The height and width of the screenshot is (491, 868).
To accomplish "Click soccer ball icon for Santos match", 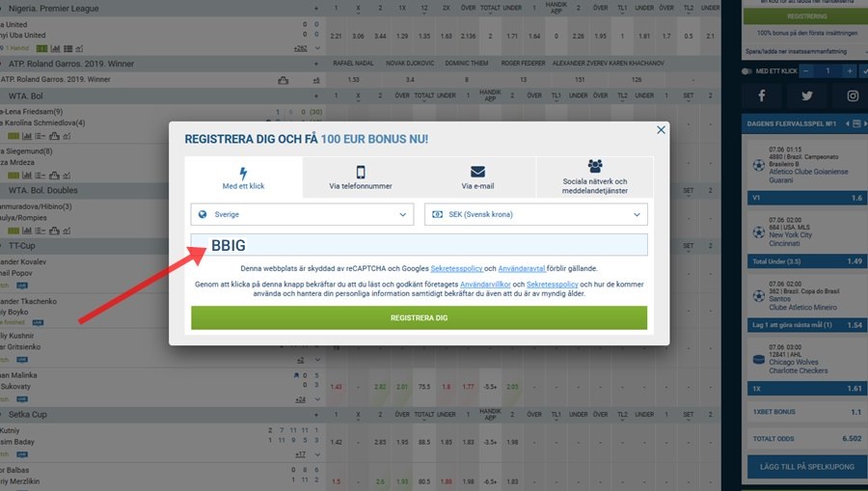I will [x=758, y=296].
